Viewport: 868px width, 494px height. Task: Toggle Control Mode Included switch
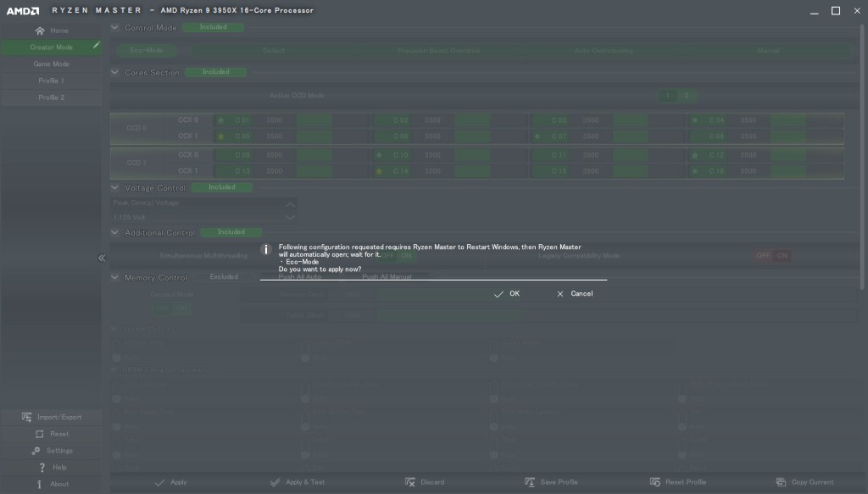[x=213, y=27]
